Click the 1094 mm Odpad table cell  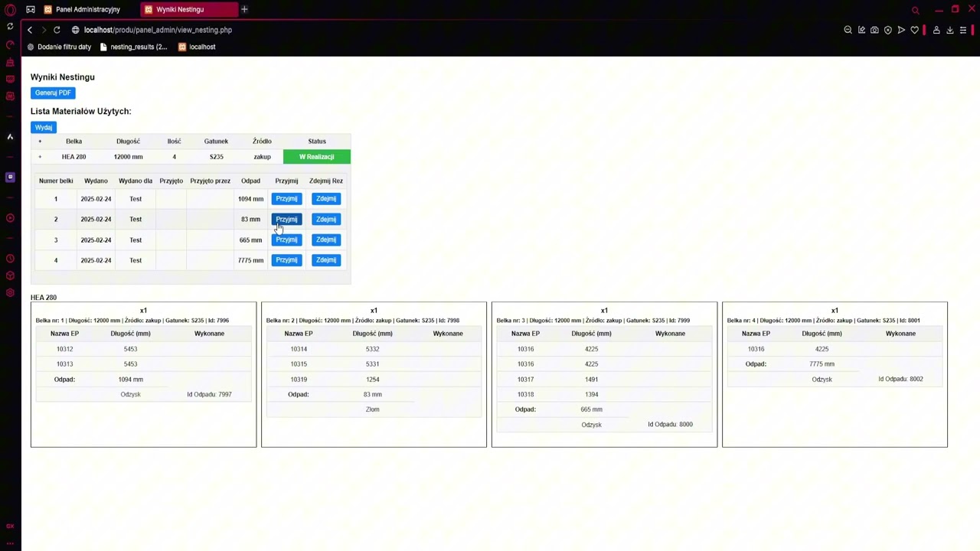250,198
